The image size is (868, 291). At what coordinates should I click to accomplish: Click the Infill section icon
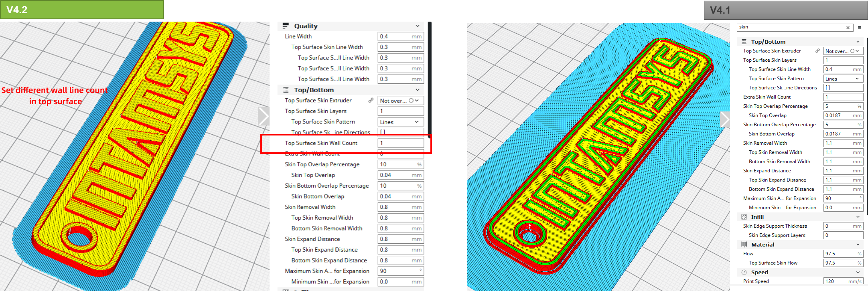coord(744,217)
